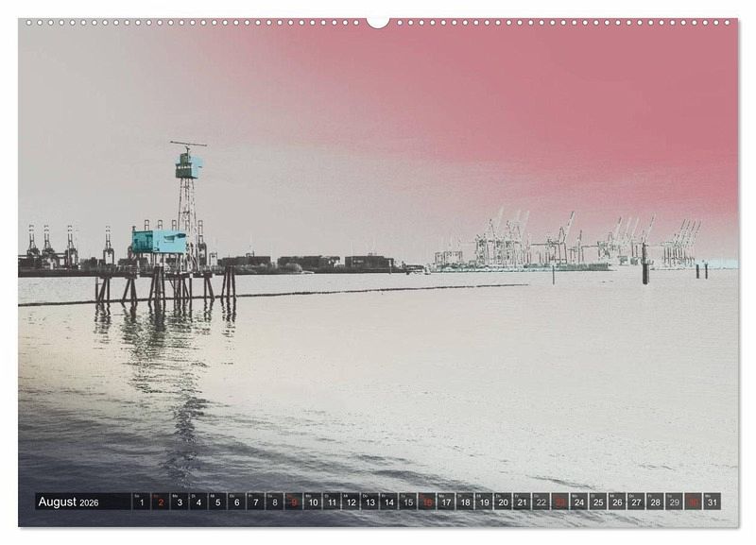Choose day 12 on the calendar strip

351,502
